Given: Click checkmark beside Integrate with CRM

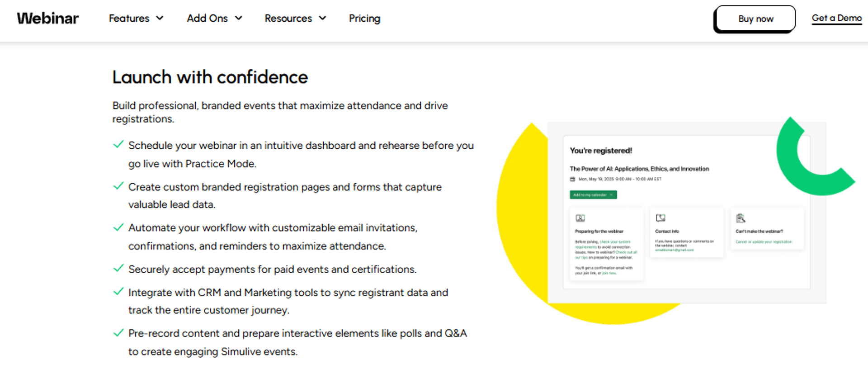Looking at the screenshot, I should [x=118, y=292].
